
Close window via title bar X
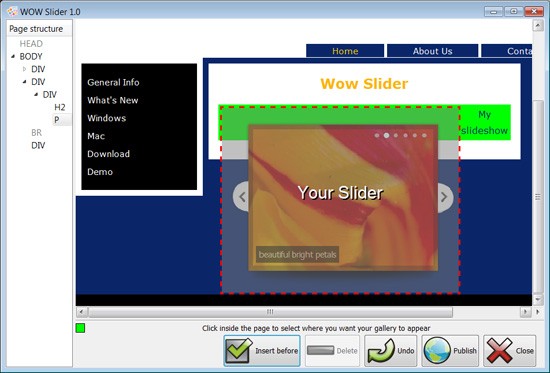tap(534, 12)
